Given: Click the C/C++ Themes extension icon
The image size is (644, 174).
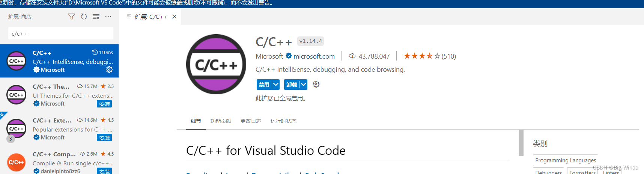Looking at the screenshot, I should click(17, 95).
